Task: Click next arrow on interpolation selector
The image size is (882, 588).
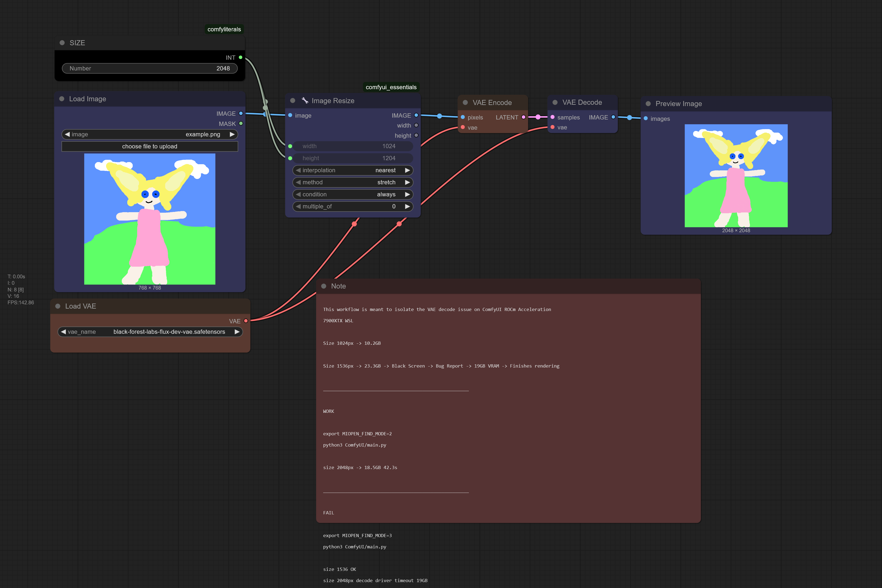Action: click(x=407, y=170)
